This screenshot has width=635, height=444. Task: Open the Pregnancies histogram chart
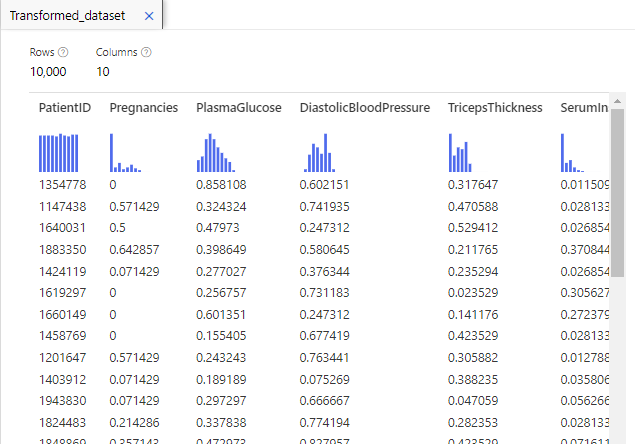(127, 152)
